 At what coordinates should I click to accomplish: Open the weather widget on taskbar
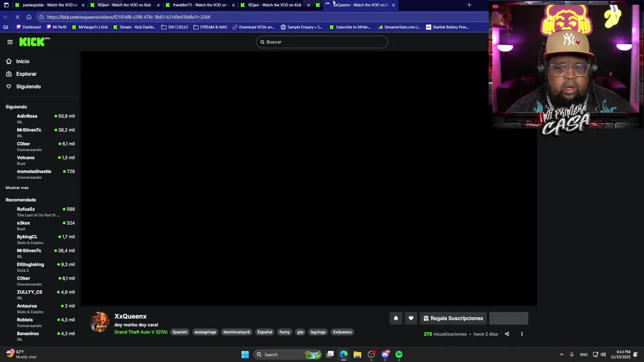click(x=21, y=354)
